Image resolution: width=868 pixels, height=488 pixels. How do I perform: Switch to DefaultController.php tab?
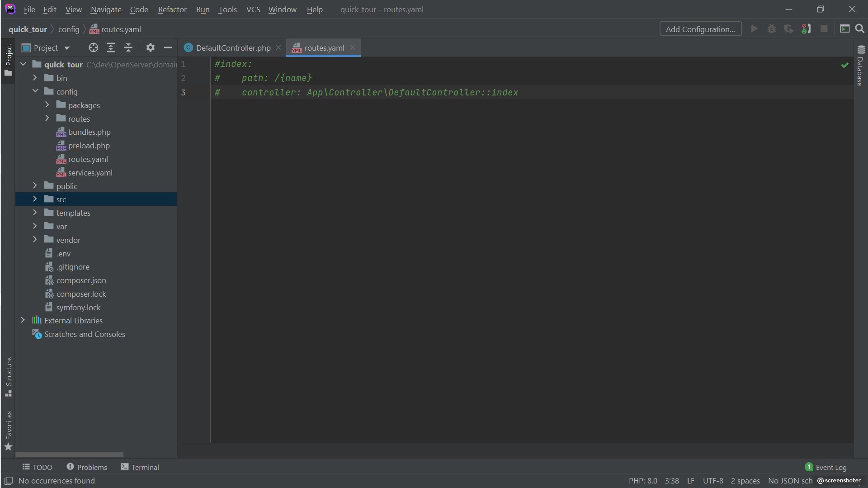tap(233, 48)
